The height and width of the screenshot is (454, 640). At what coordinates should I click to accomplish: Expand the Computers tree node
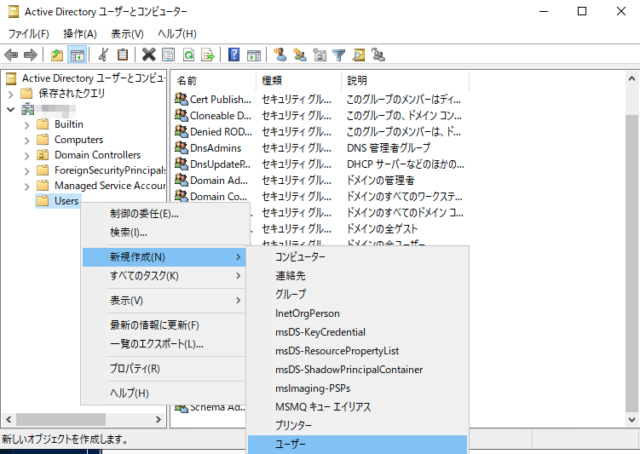tap(27, 140)
